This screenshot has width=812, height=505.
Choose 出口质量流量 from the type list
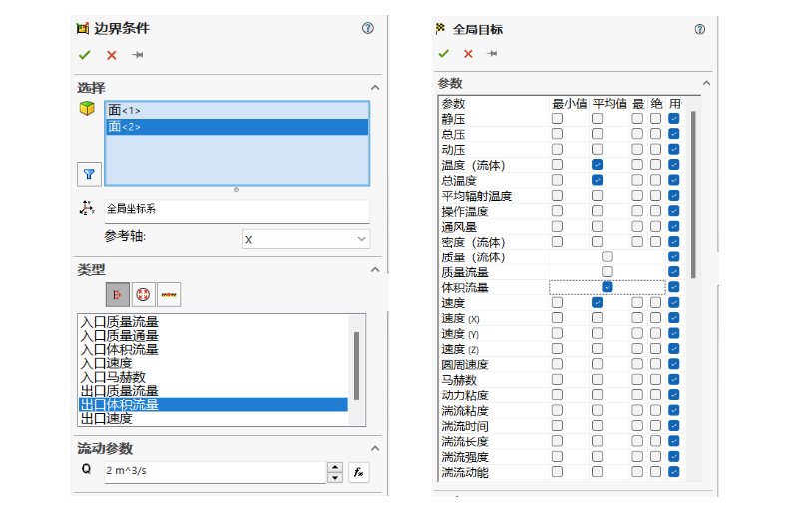pos(119,391)
